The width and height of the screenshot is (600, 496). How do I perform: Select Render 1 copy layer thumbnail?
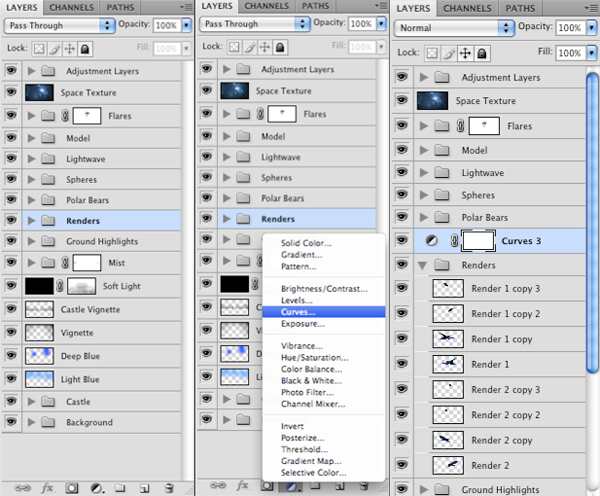pyautogui.click(x=448, y=338)
